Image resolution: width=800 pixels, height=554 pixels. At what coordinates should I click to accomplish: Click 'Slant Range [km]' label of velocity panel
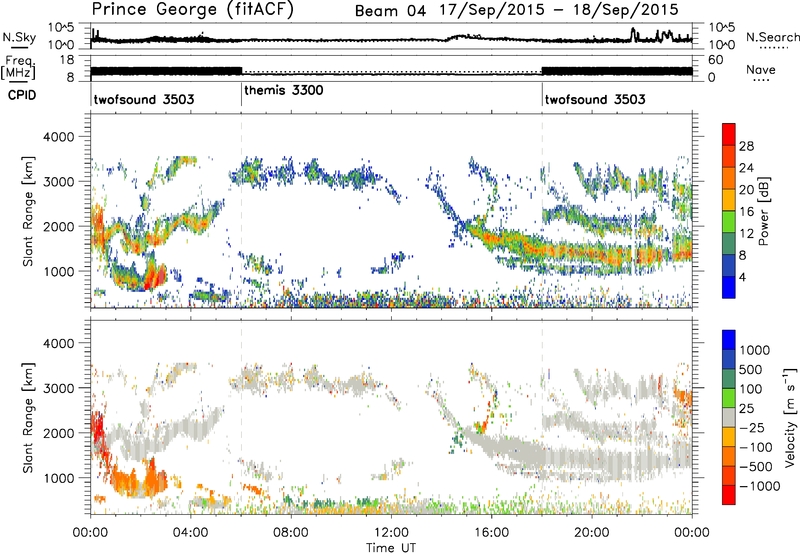pyautogui.click(x=28, y=417)
